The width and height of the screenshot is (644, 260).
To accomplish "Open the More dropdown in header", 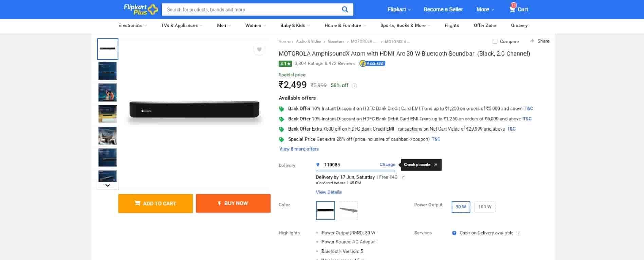I will click(x=485, y=9).
